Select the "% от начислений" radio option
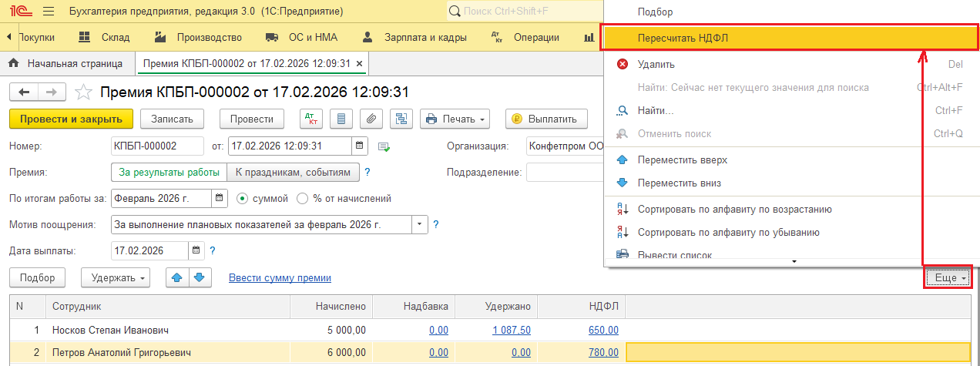 click(302, 198)
